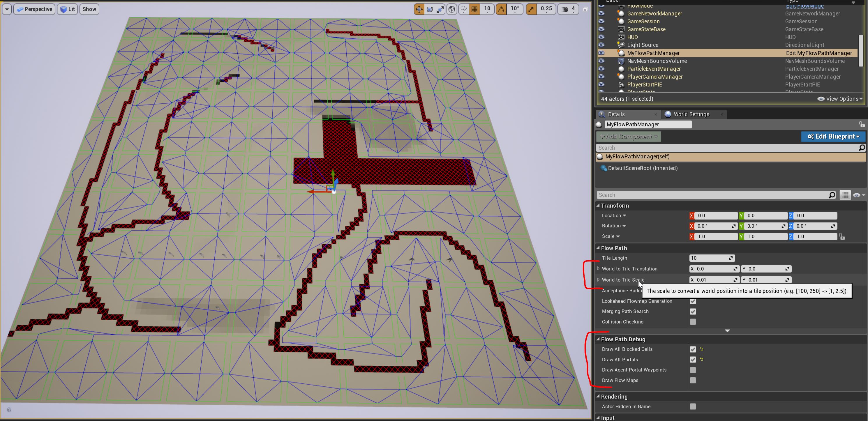Screen dimensions: 868x421
Task: Select the Rotate tool in the viewport toolbar
Action: [x=429, y=9]
